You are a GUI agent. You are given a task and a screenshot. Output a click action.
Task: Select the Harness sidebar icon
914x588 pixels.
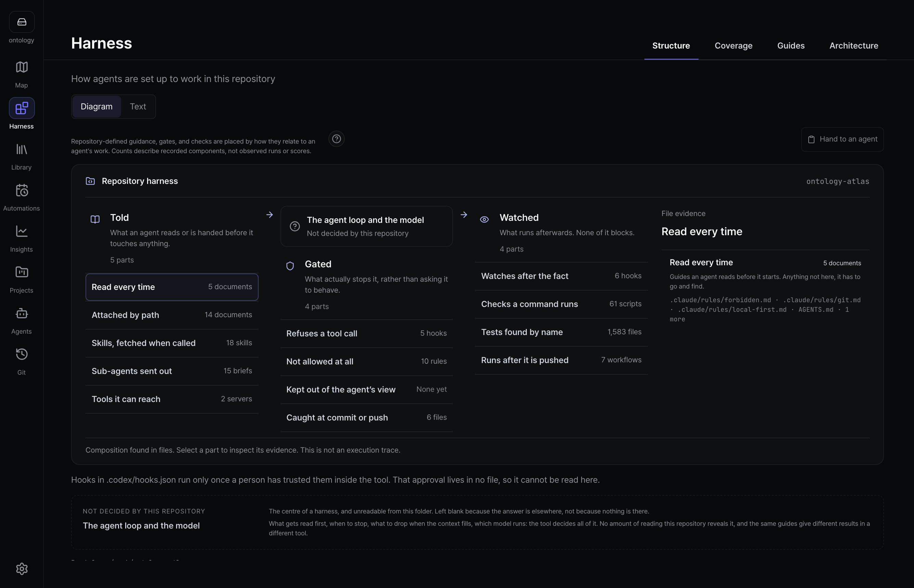[x=22, y=108]
